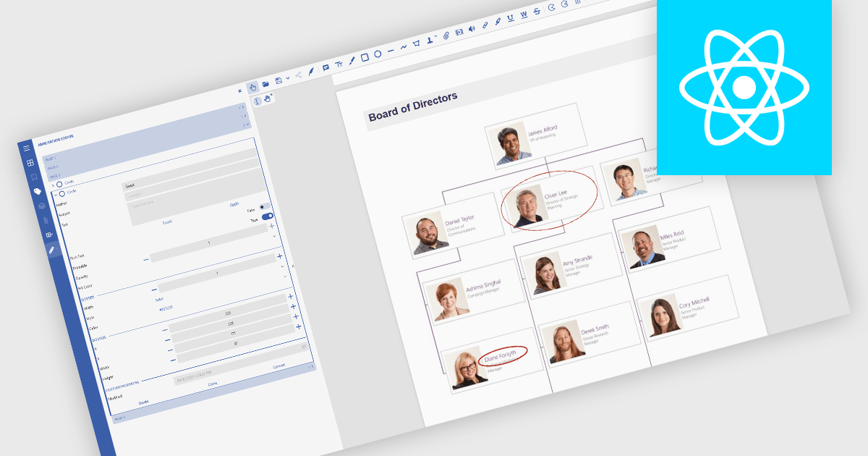Open the bookmarks panel in the sidebar
This screenshot has width=868, height=456.
click(33, 177)
